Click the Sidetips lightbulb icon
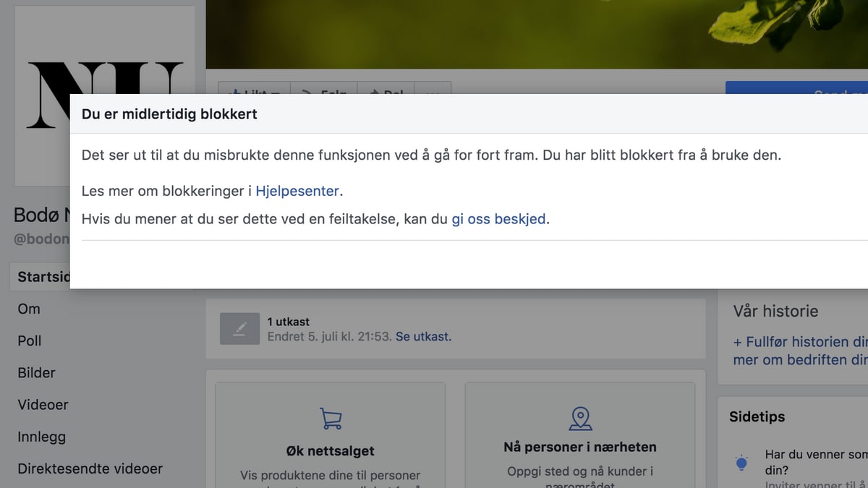Screen dimensions: 868x488 tap(741, 463)
